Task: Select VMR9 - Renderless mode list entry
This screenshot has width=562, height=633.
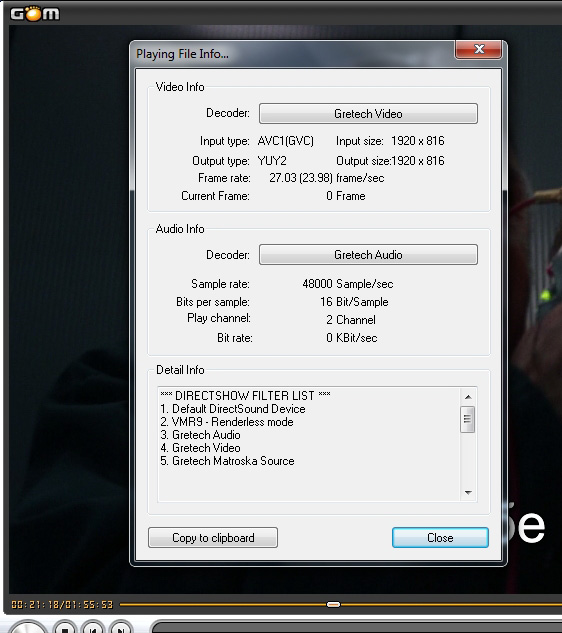Action: point(227,422)
